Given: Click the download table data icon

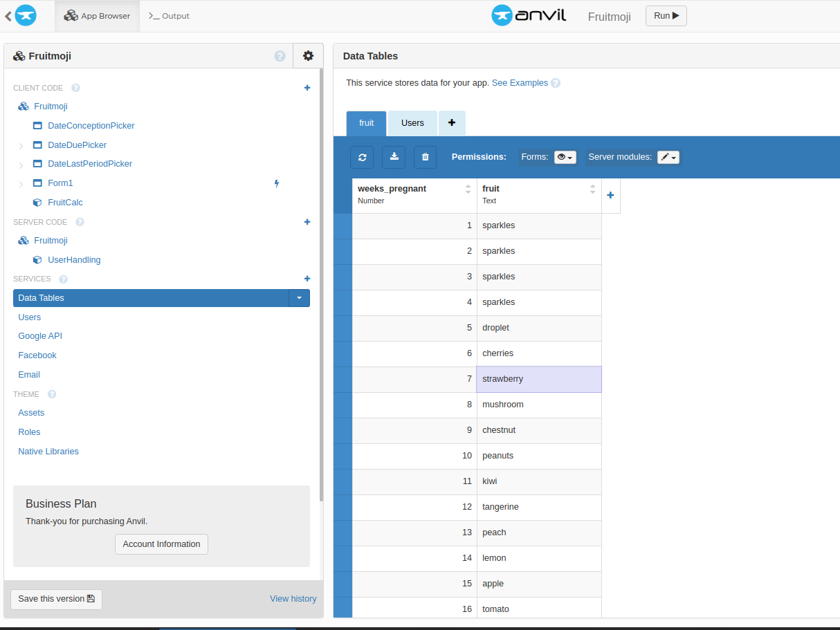Looking at the screenshot, I should (394, 157).
